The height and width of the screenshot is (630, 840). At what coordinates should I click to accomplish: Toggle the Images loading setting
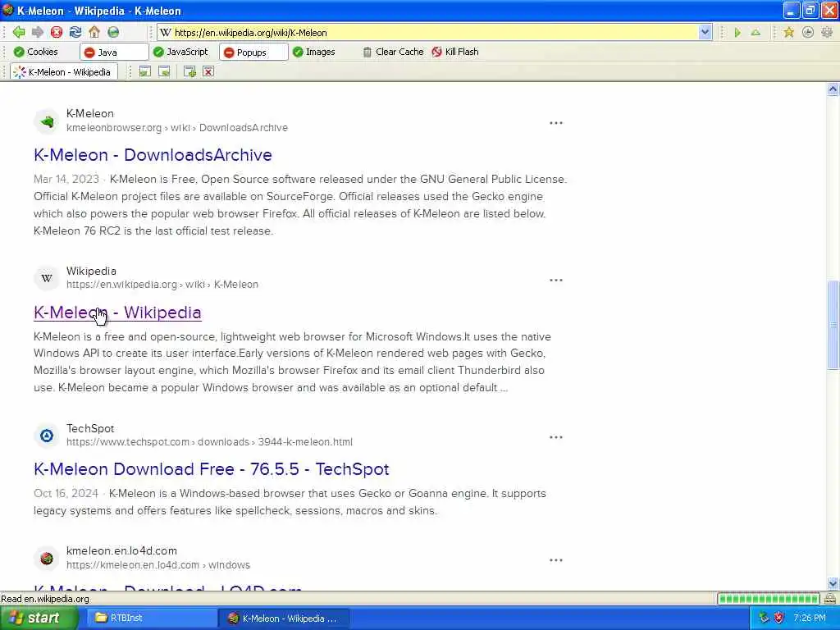(314, 52)
